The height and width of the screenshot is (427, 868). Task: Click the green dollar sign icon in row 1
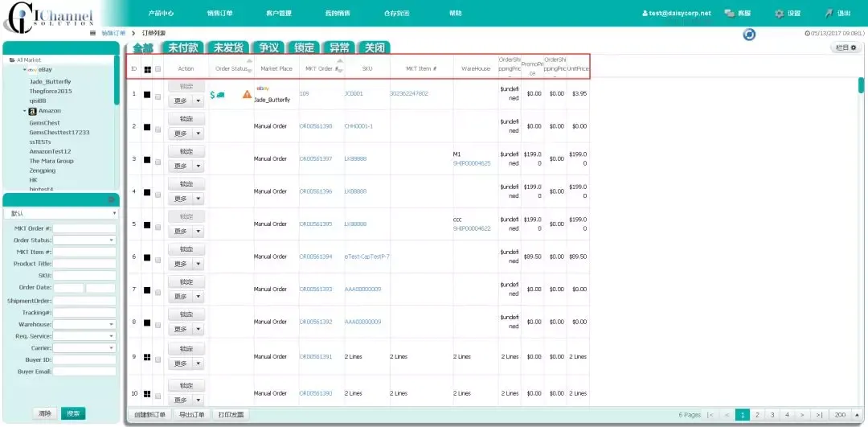click(x=212, y=95)
